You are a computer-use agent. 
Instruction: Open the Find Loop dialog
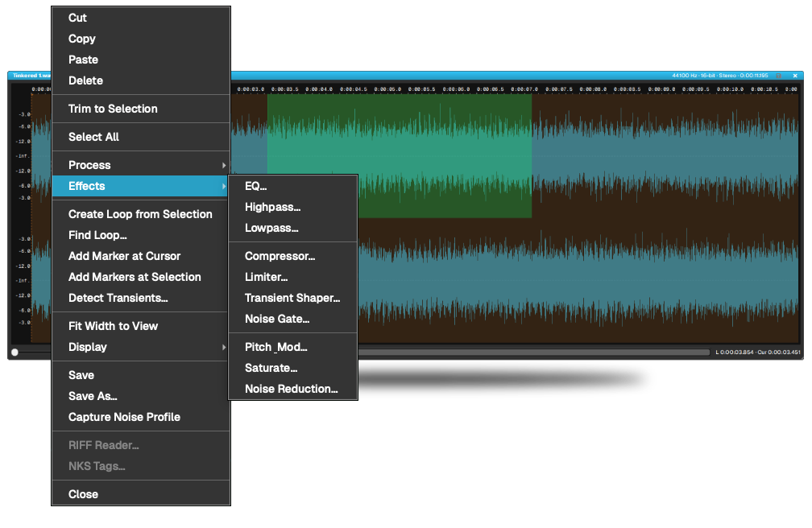pos(141,235)
